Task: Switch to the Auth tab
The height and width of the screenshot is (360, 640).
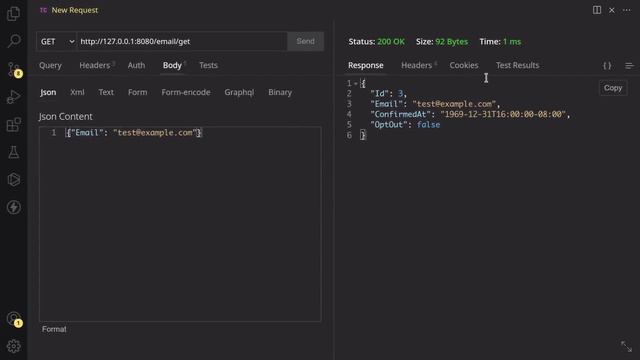Action: click(x=136, y=65)
